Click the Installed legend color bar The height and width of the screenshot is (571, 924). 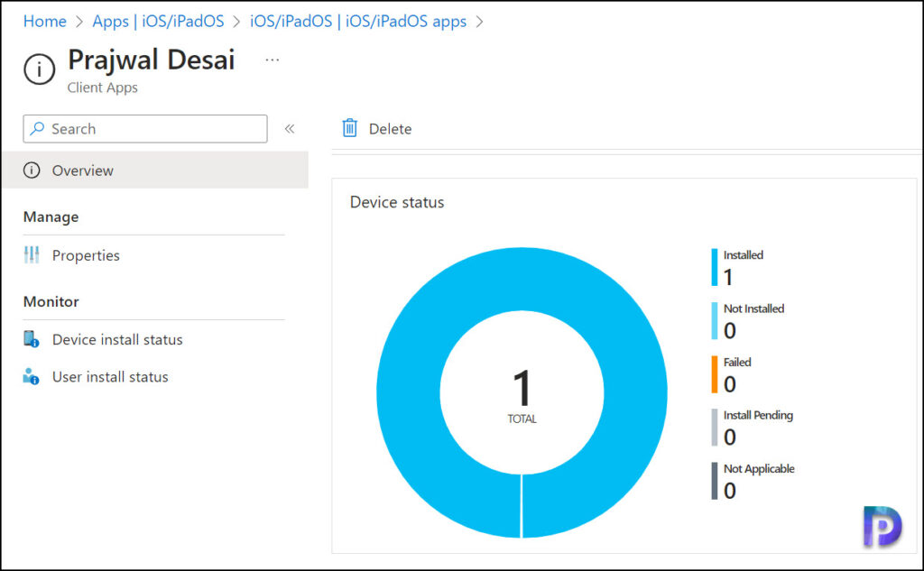click(x=715, y=268)
